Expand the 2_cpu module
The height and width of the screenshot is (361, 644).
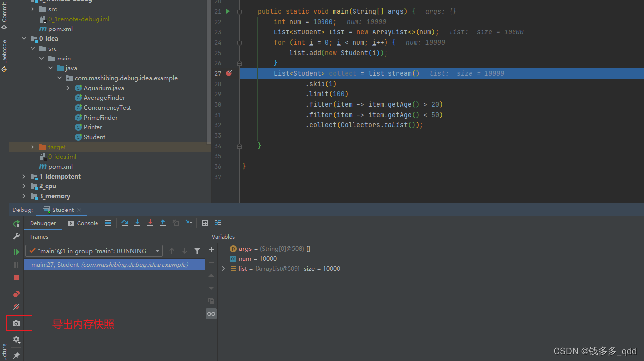click(x=24, y=186)
